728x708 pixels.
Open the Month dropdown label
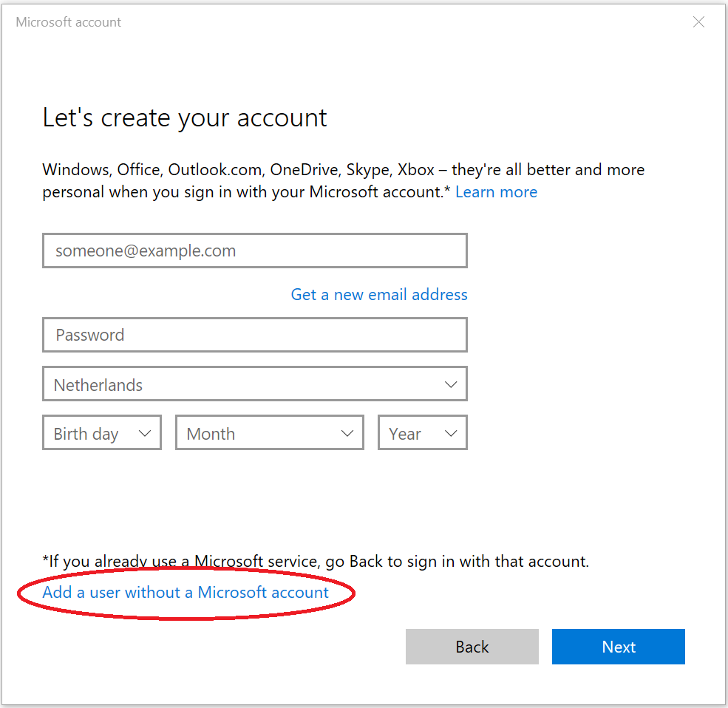[x=211, y=434]
